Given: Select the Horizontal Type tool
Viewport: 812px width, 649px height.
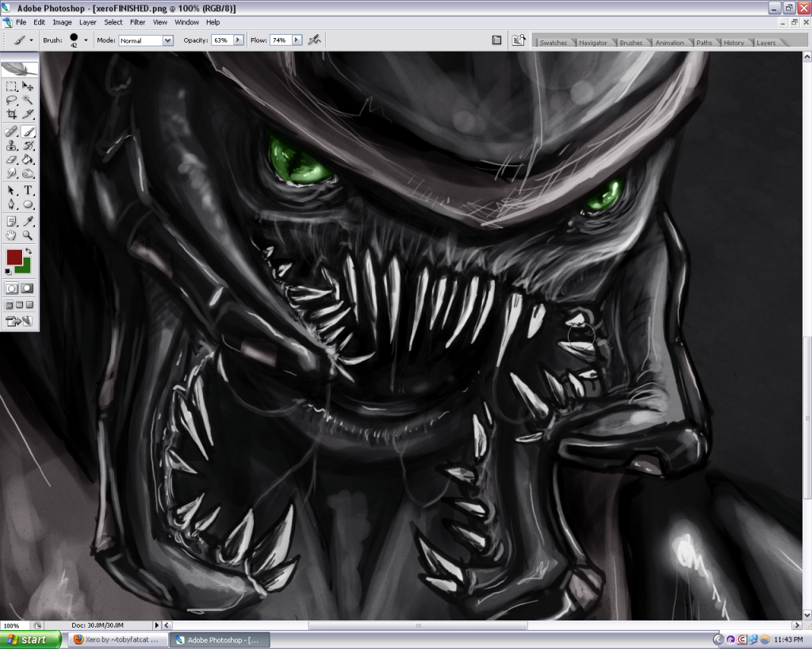Looking at the screenshot, I should coord(28,190).
